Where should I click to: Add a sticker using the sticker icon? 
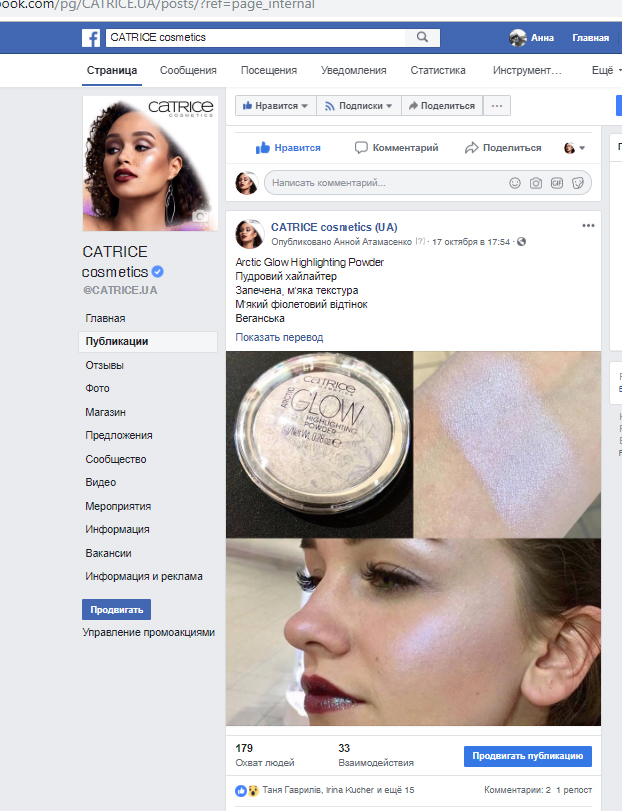click(578, 183)
